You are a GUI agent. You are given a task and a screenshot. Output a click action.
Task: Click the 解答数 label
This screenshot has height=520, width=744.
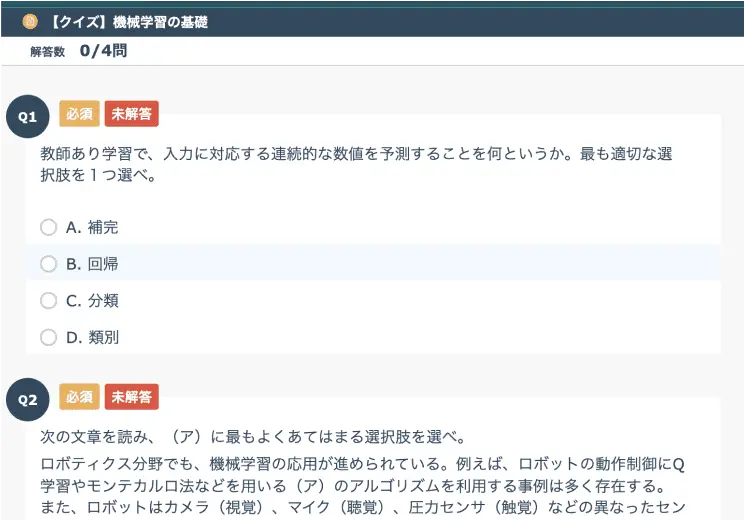click(47, 52)
